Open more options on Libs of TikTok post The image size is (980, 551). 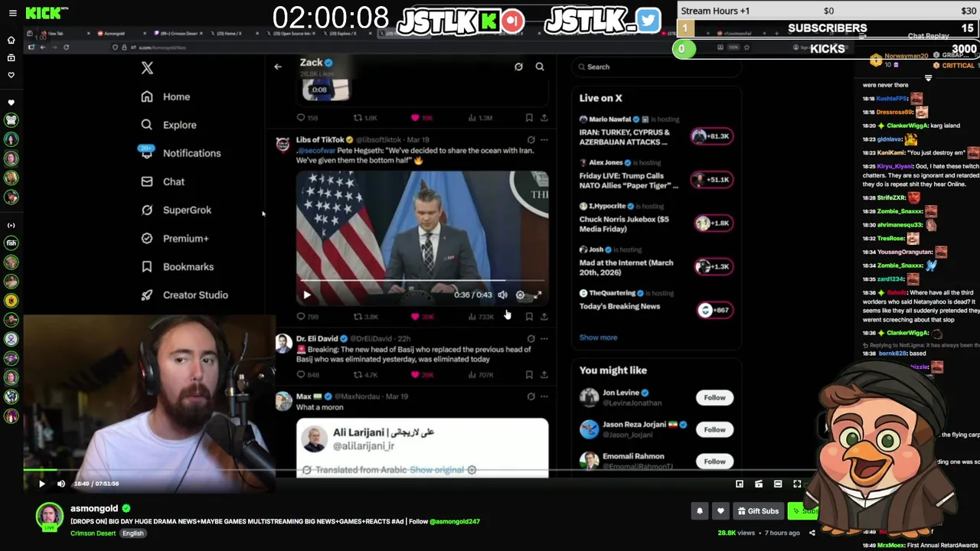544,140
